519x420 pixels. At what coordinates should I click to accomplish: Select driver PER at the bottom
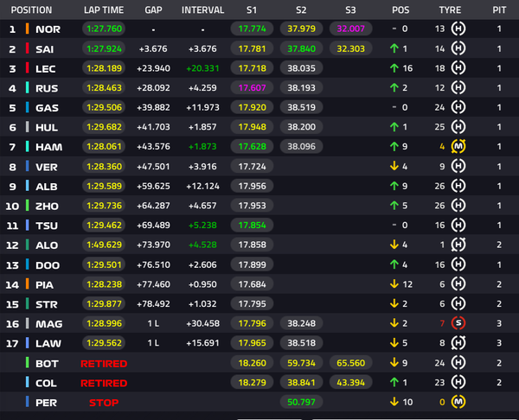(x=47, y=403)
